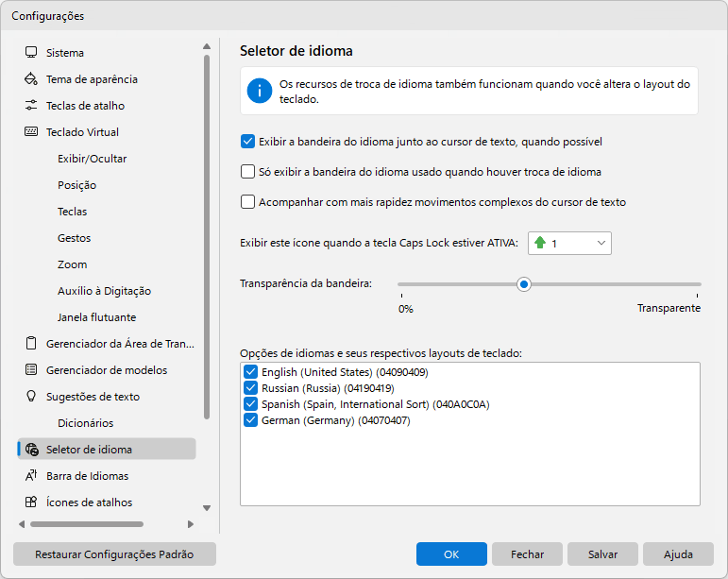
Task: Open Gerenciador de modelos page
Action: point(107,370)
